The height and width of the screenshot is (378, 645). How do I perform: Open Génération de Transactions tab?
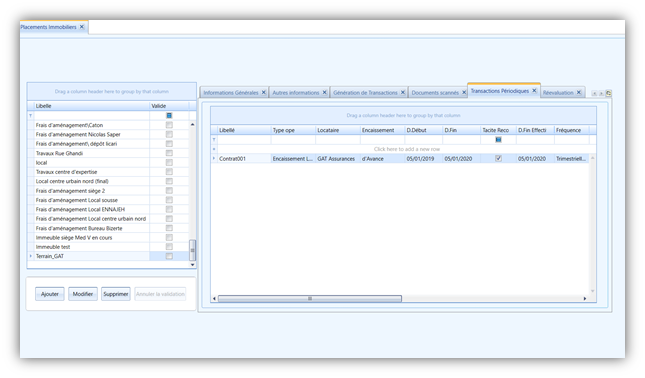pos(365,93)
